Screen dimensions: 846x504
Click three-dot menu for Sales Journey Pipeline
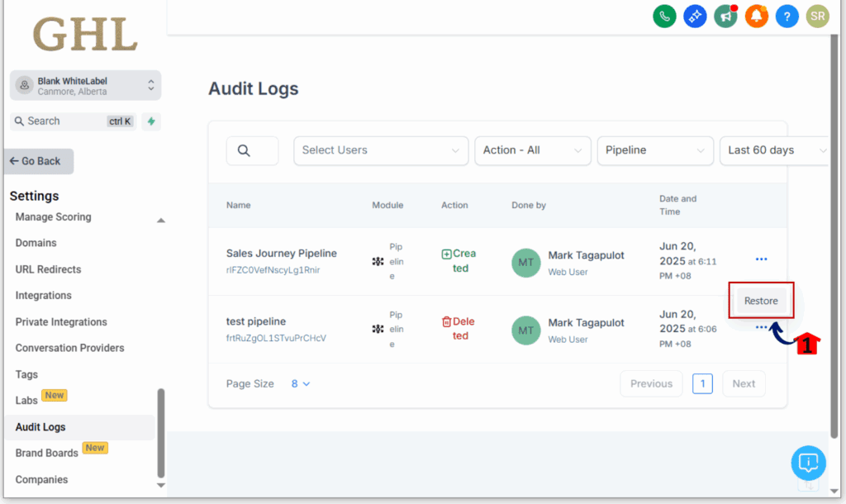click(761, 259)
